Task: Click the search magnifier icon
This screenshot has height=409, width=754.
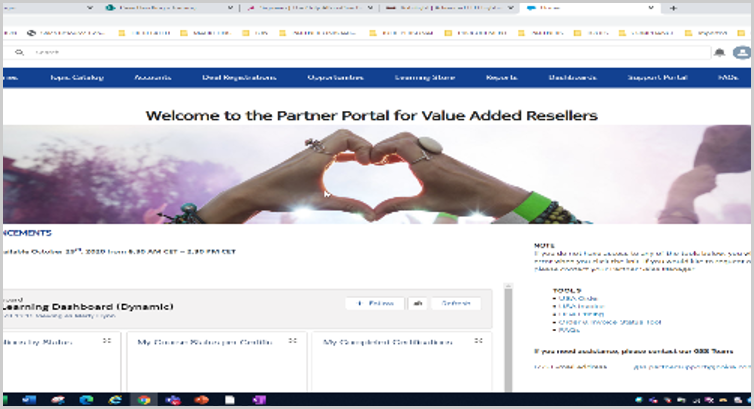Action: [x=18, y=52]
